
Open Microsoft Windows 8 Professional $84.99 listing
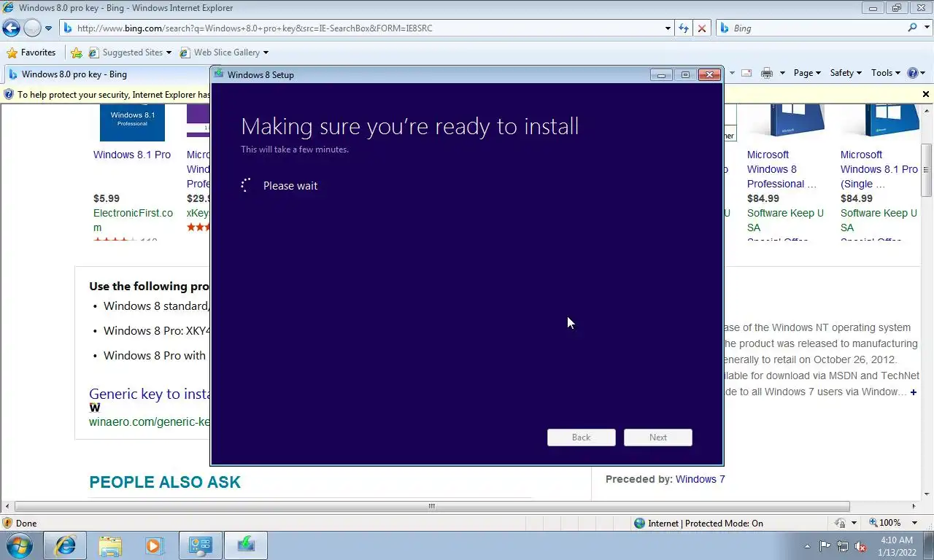781,169
